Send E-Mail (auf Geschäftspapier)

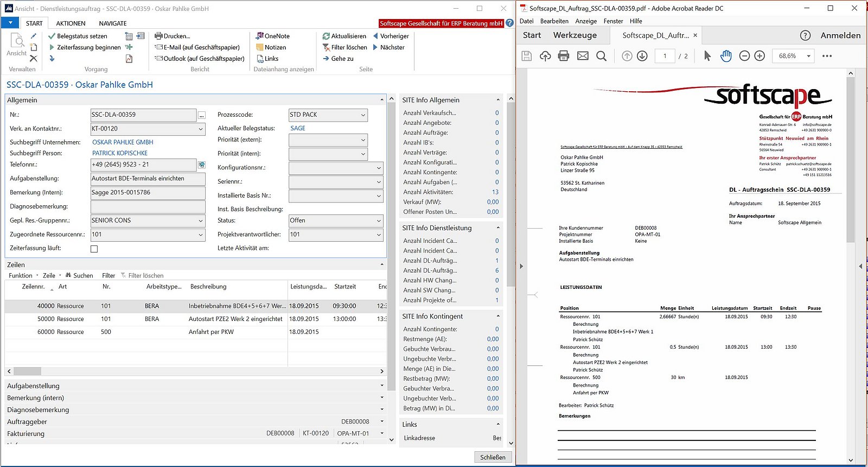[x=197, y=47]
